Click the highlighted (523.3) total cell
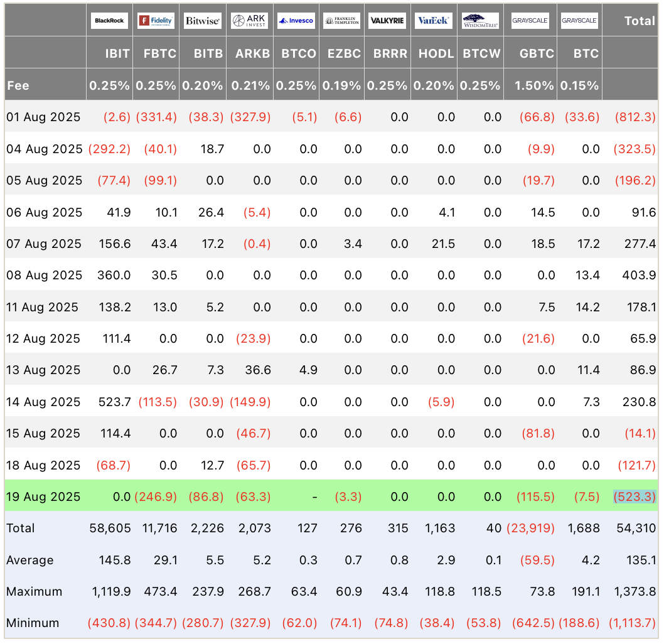 (x=635, y=496)
